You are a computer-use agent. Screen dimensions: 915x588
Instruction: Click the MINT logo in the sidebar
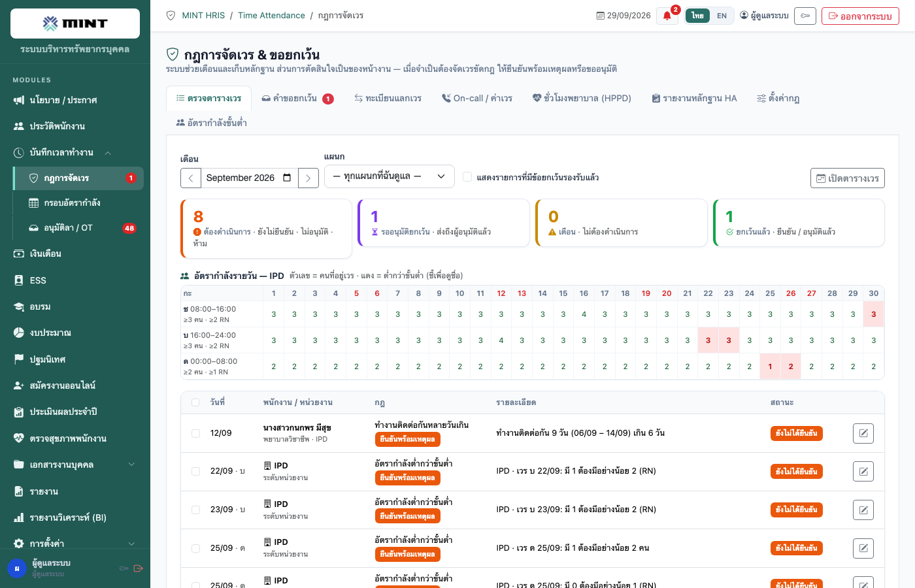click(x=75, y=24)
